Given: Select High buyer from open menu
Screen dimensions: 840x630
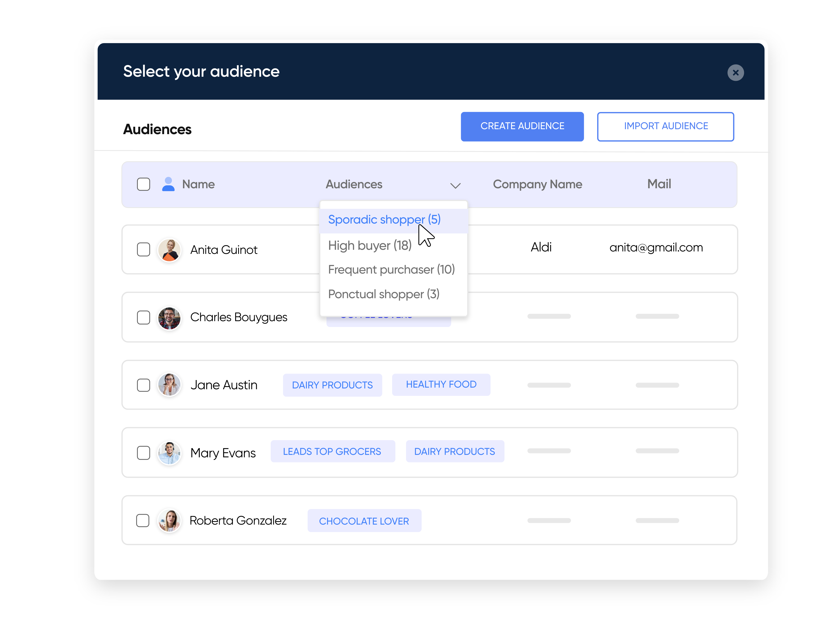Looking at the screenshot, I should coord(370,245).
